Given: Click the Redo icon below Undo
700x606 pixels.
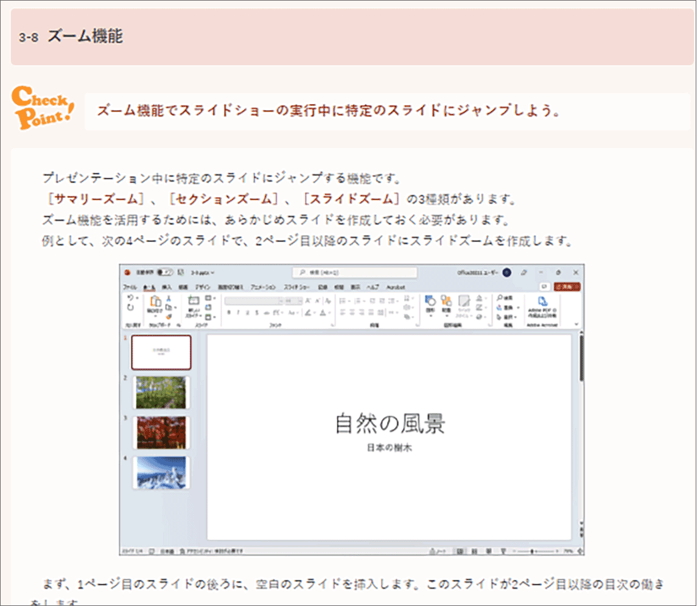Looking at the screenshot, I should pyautogui.click(x=130, y=307).
